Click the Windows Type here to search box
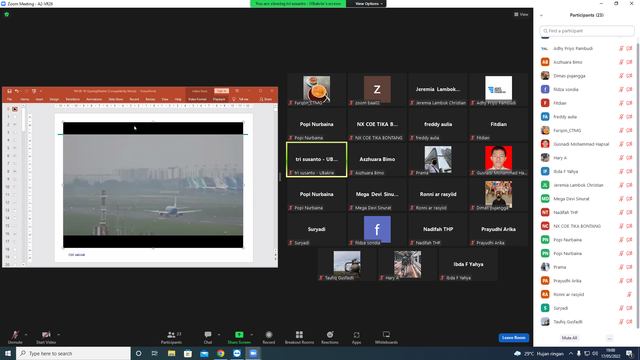Viewport: 640px width, 360px height. coord(73,353)
